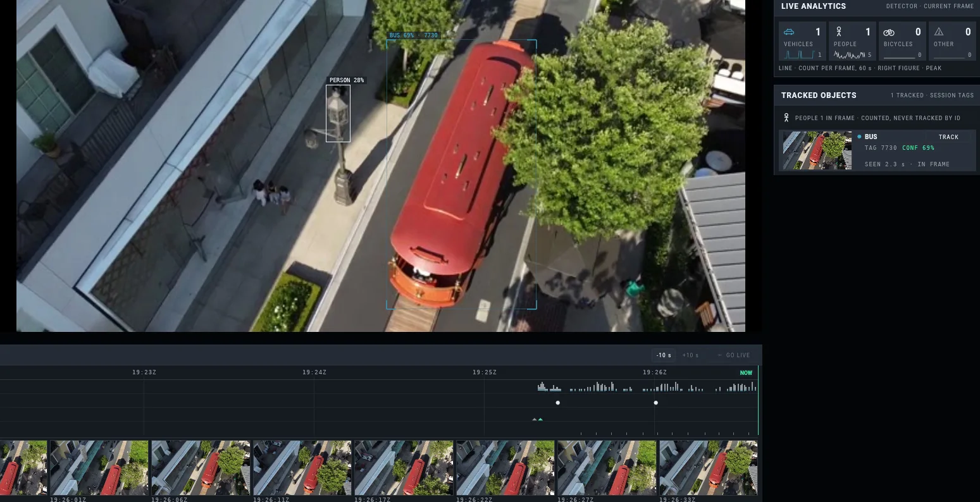
Task: Click the 'TRACKED OBJECTS' panel heading
Action: 819,95
